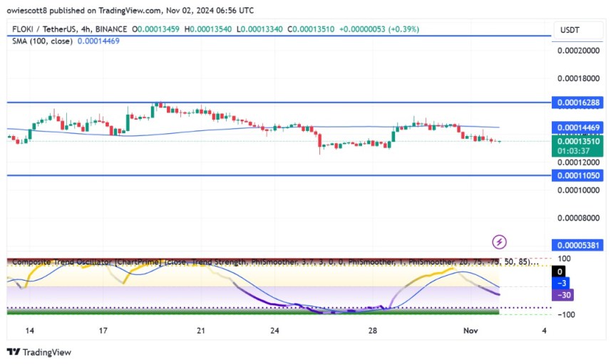The width and height of the screenshot is (613, 364).
Task: Click the 0.00005381 price label
Action: (x=582, y=244)
